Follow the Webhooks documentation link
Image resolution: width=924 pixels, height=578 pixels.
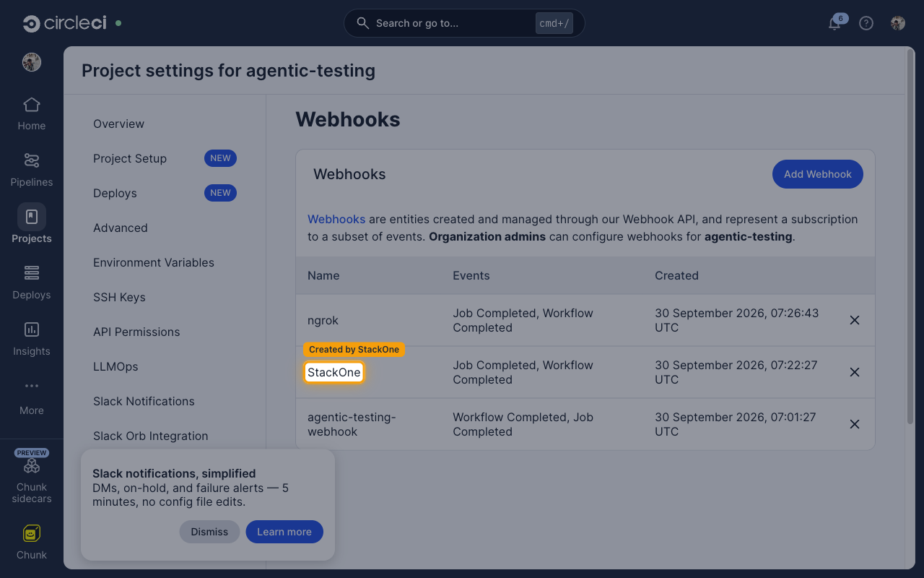click(336, 219)
